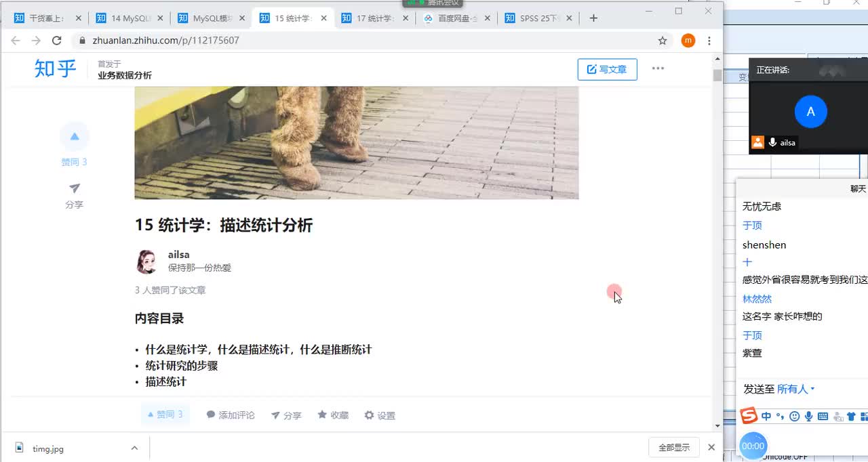Switch to the '百度网盘' tab
Screen dimensions: 868x462
[456, 18]
